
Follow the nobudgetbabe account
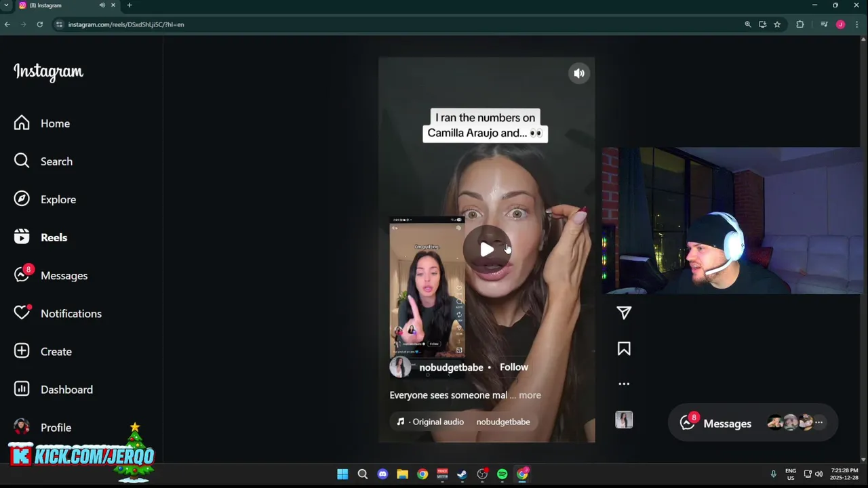click(514, 367)
